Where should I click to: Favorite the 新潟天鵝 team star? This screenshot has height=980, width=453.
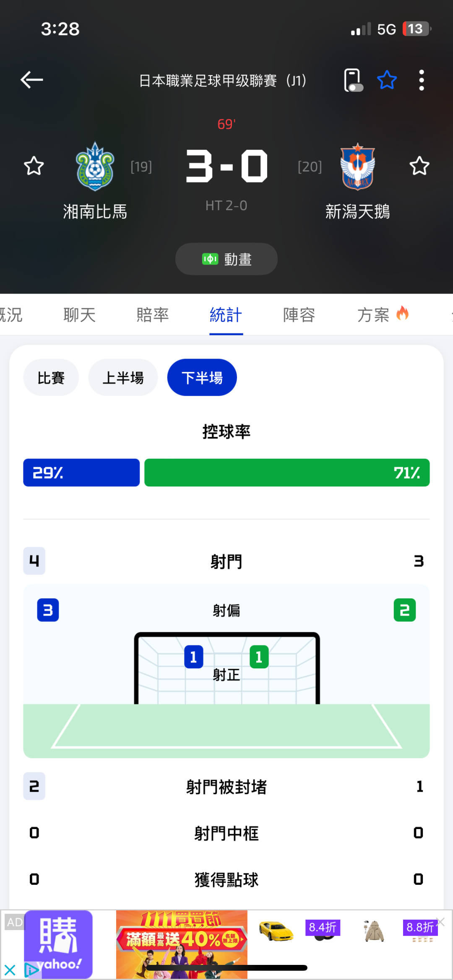(419, 166)
